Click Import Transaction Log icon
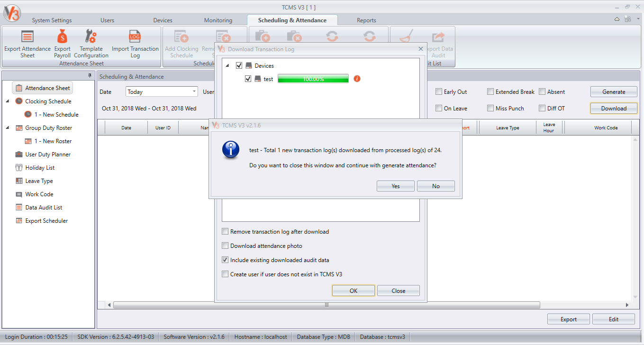This screenshot has height=345, width=644. click(135, 36)
